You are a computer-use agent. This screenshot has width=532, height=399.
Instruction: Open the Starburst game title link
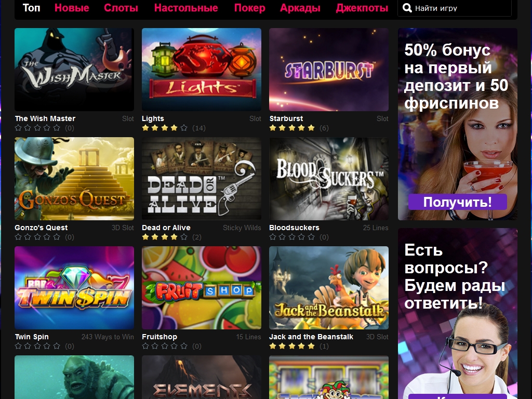click(x=286, y=118)
